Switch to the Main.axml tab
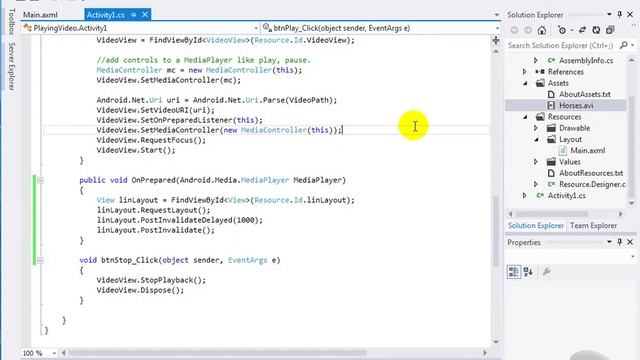This screenshot has height=360, width=640. pyautogui.click(x=40, y=15)
